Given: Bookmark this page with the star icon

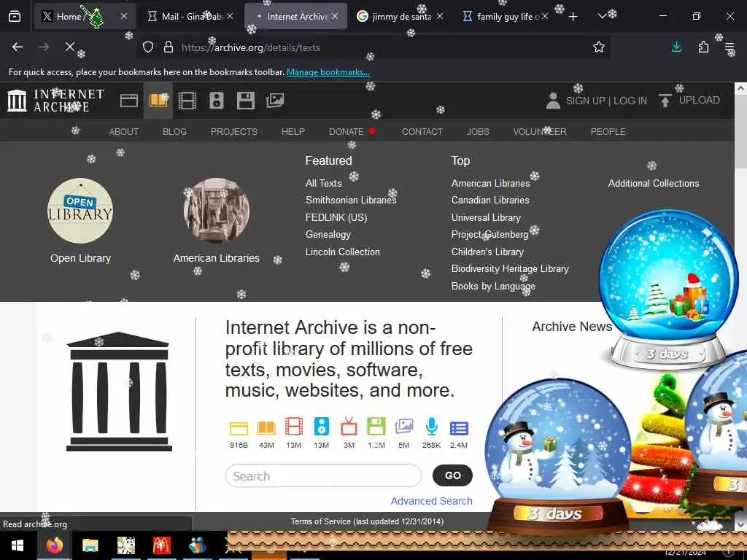Looking at the screenshot, I should click(x=599, y=47).
